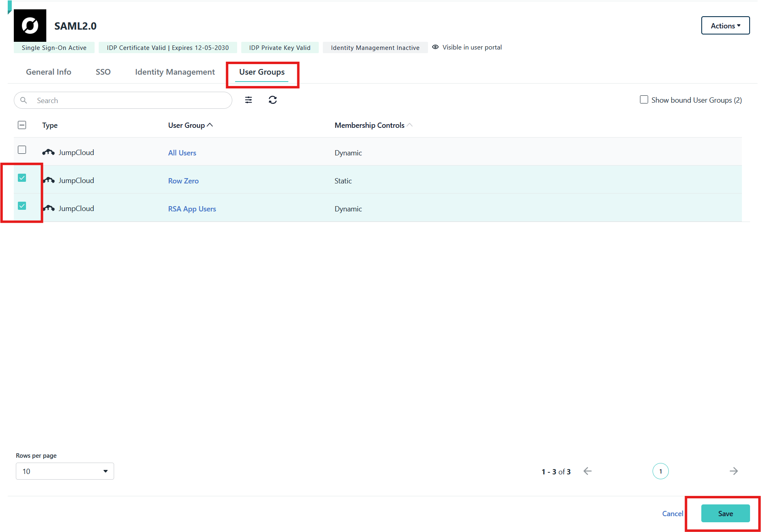Click the eye icon for user portal visibility
The image size is (761, 532).
tap(435, 47)
